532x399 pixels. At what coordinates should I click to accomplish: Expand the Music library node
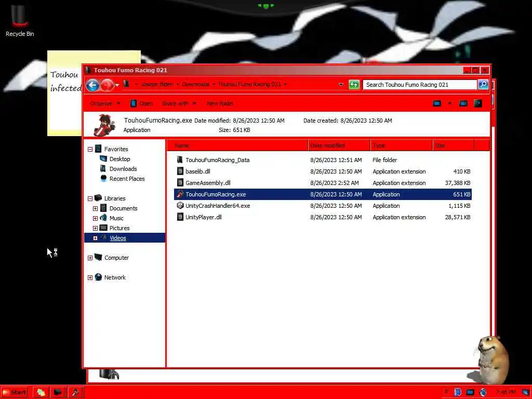(96, 219)
